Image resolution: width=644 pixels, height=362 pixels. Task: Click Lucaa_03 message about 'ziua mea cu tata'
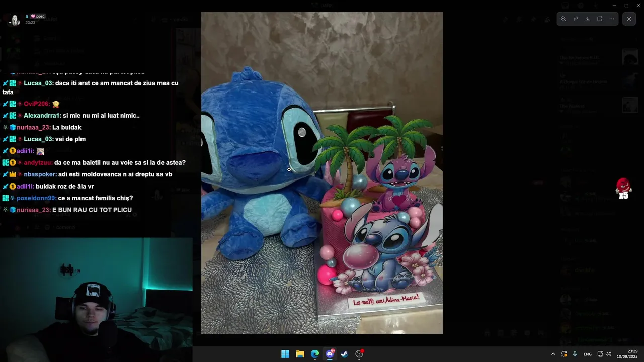91,87
